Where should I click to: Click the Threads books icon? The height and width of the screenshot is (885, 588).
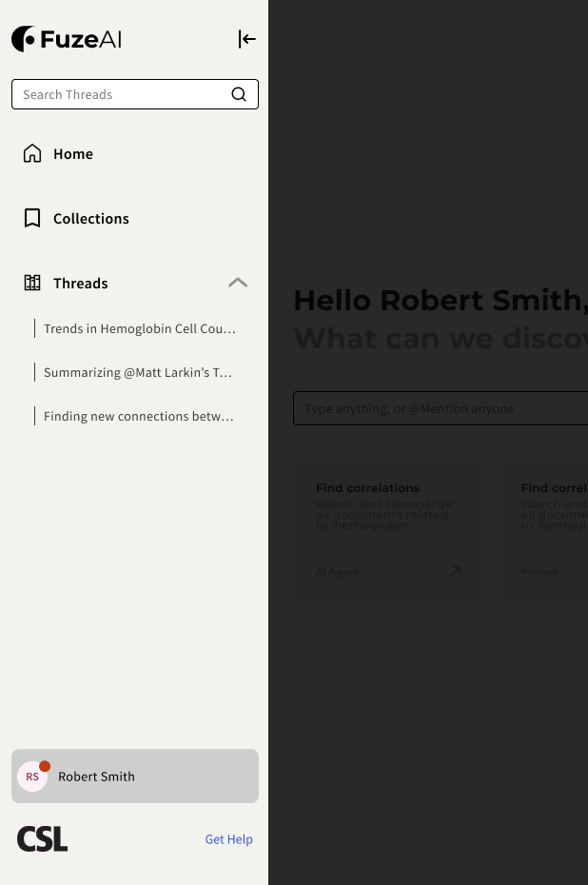coord(32,283)
